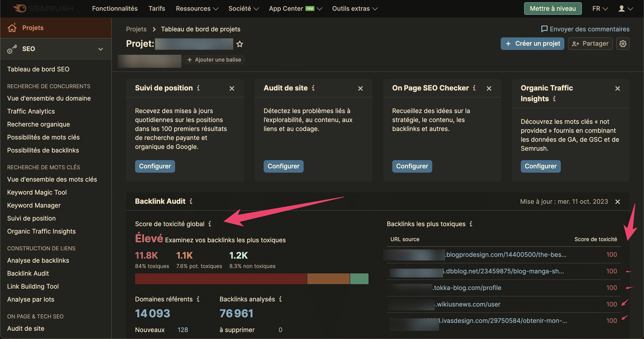Image resolution: width=644 pixels, height=339 pixels.
Task: Open Tarifs in top navigation
Action: tap(157, 9)
